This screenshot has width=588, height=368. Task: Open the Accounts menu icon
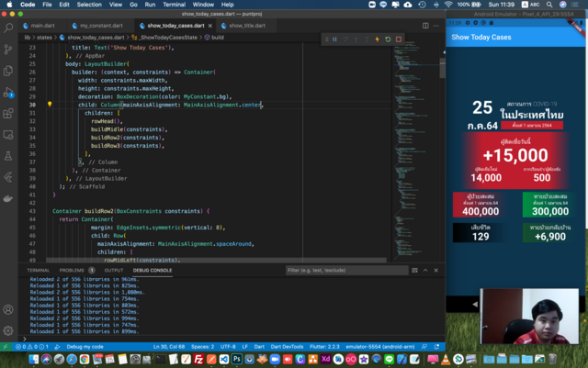point(8,309)
